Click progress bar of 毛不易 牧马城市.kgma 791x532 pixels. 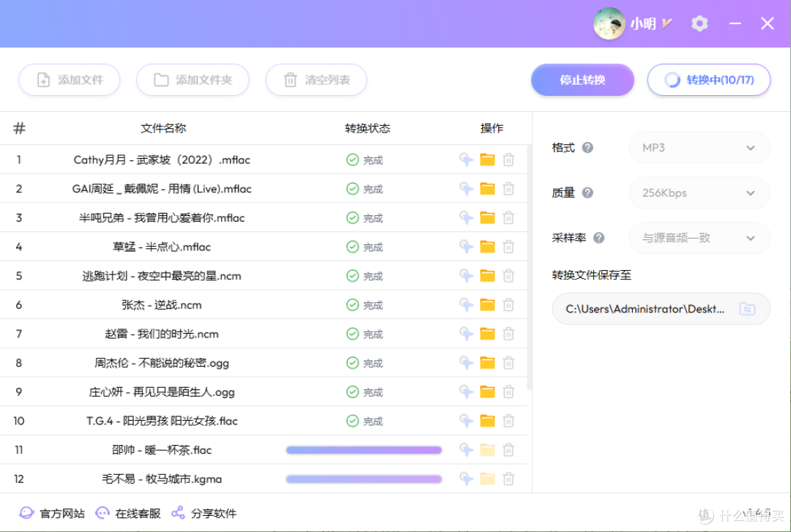coord(364,479)
